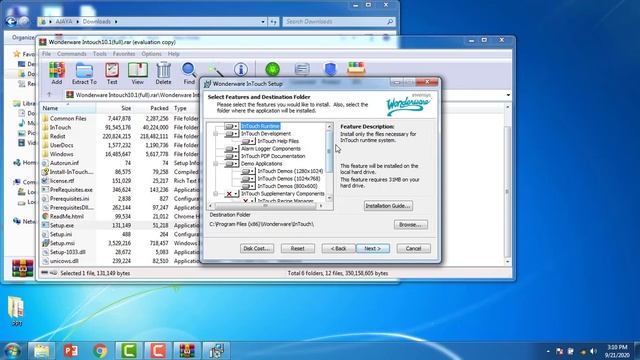Open InTouch Supplementary Components feature dropdown
The height and width of the screenshot is (360, 640).
[231, 193]
